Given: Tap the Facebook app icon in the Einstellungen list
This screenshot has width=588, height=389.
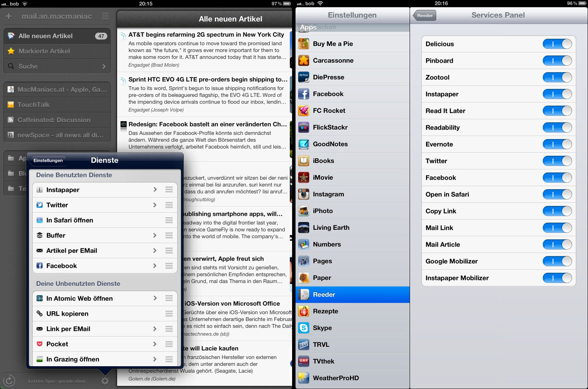Looking at the screenshot, I should (x=304, y=94).
